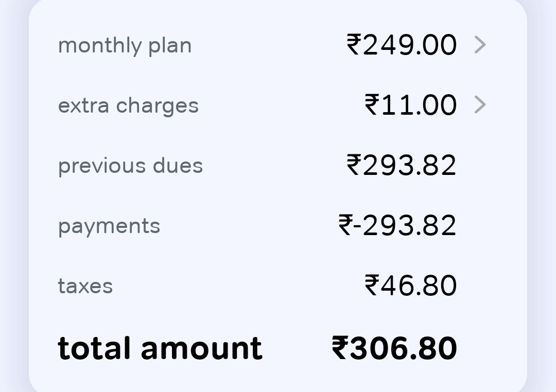Expand the extra charges chevron
The width and height of the screenshot is (556, 392).
(480, 105)
